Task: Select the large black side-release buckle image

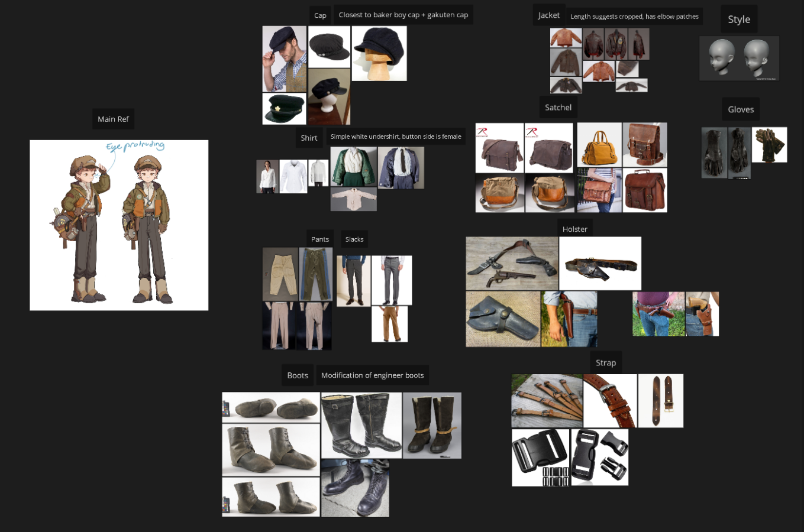Action: tap(541, 458)
